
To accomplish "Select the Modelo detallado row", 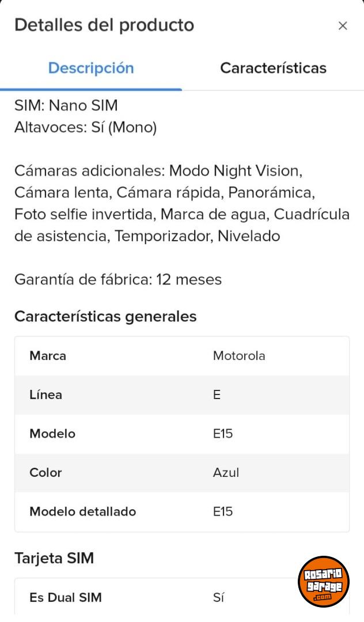I will point(181,511).
